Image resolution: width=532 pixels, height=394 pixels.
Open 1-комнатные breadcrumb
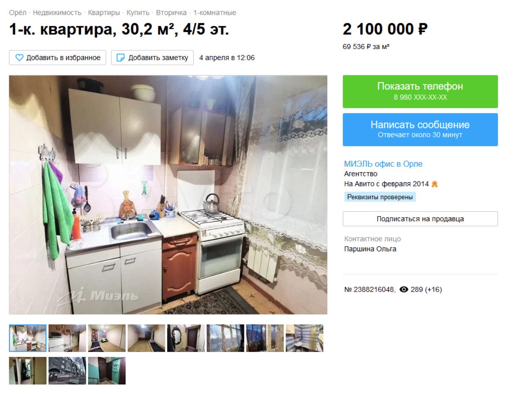(x=214, y=13)
